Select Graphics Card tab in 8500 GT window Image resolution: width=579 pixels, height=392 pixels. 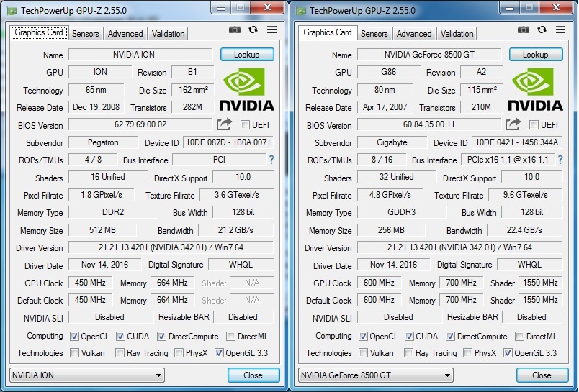point(328,32)
